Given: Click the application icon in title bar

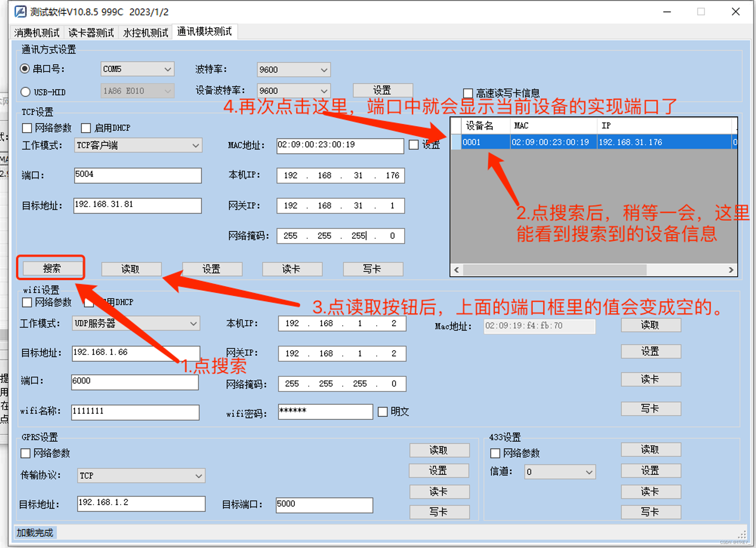Looking at the screenshot, I should tap(20, 12).
